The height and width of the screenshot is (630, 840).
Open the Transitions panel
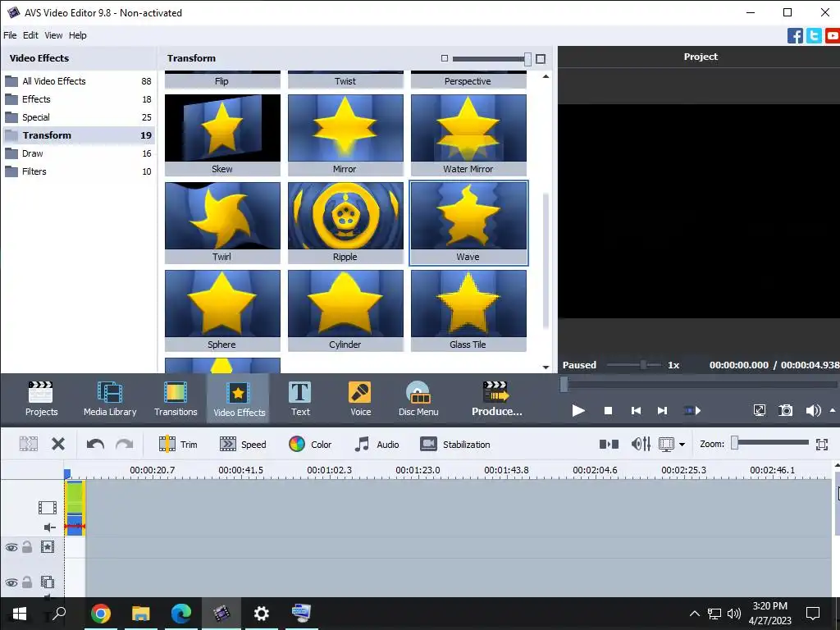click(x=176, y=399)
